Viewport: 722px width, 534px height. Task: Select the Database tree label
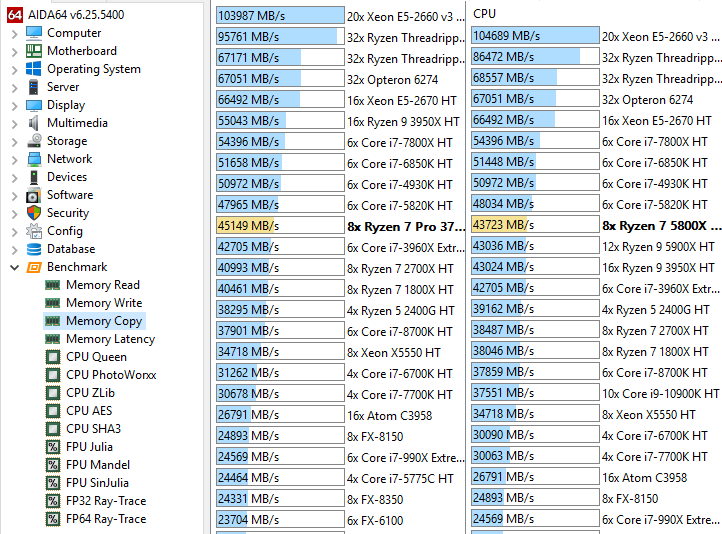point(71,249)
